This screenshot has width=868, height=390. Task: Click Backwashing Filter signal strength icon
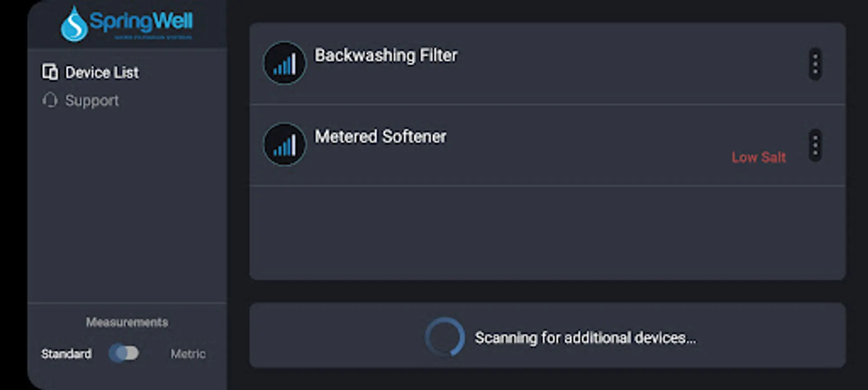point(285,63)
